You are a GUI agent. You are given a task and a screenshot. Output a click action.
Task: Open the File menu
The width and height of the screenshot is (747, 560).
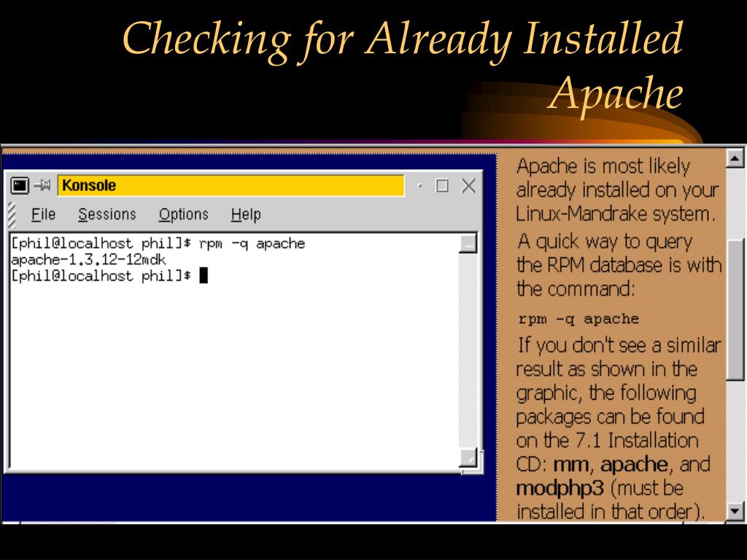pyautogui.click(x=43, y=214)
